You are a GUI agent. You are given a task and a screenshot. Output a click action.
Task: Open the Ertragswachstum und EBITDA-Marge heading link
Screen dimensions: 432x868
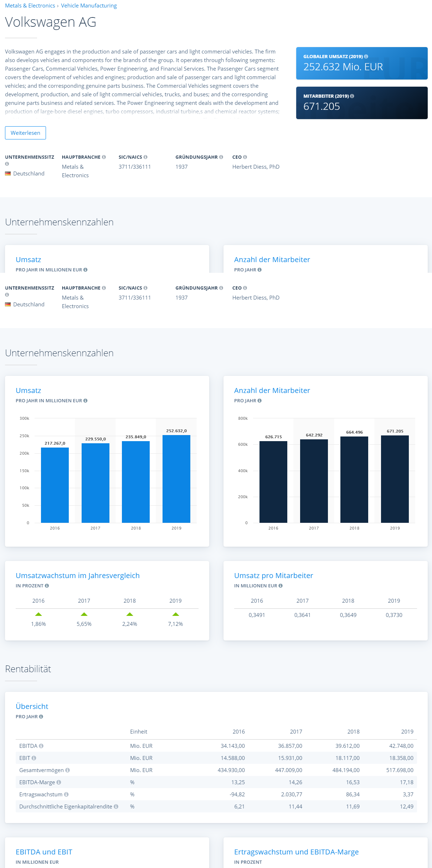(x=297, y=852)
